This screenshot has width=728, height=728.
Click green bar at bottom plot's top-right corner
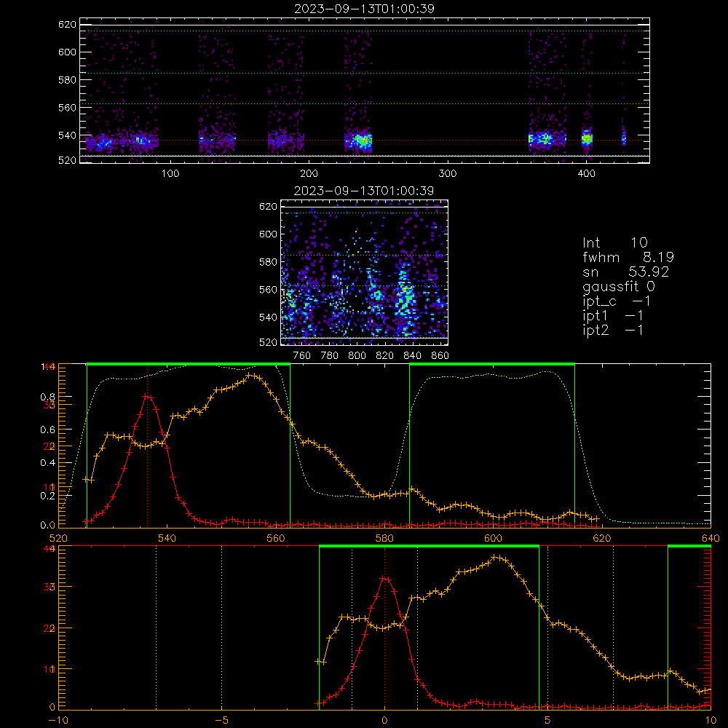[x=689, y=547]
